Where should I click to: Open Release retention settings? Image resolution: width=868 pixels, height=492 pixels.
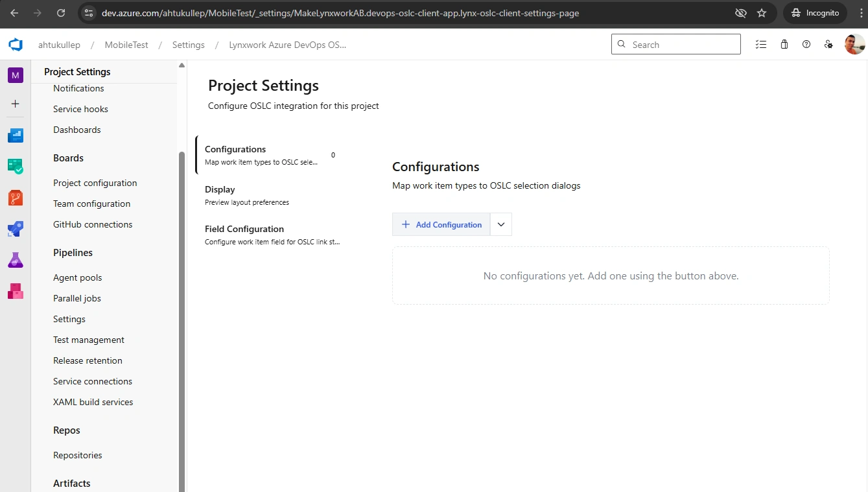[88, 360]
